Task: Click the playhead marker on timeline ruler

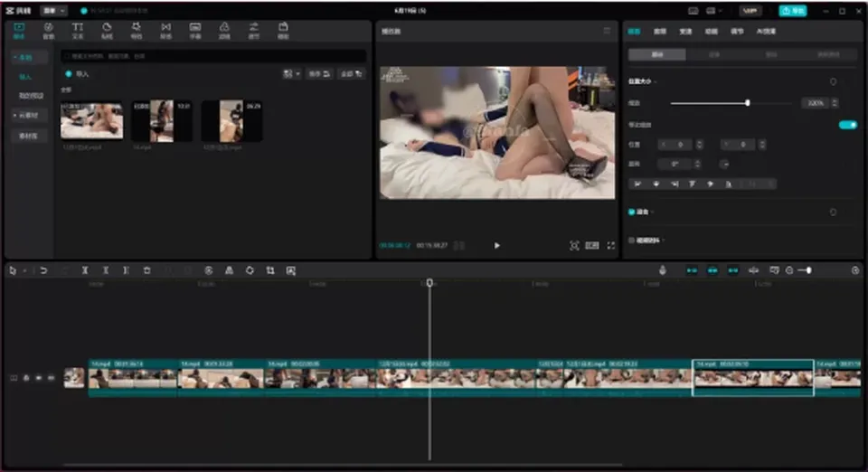Action: tap(429, 283)
